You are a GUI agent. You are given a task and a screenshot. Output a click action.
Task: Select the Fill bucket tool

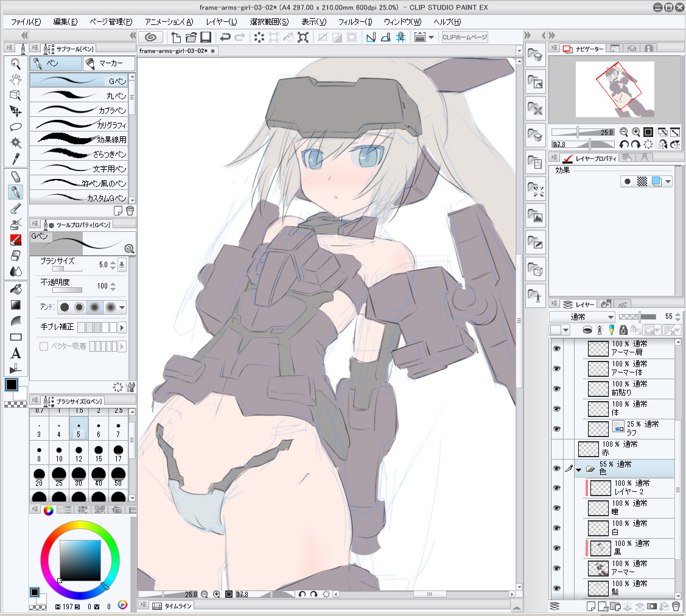pos(16,289)
